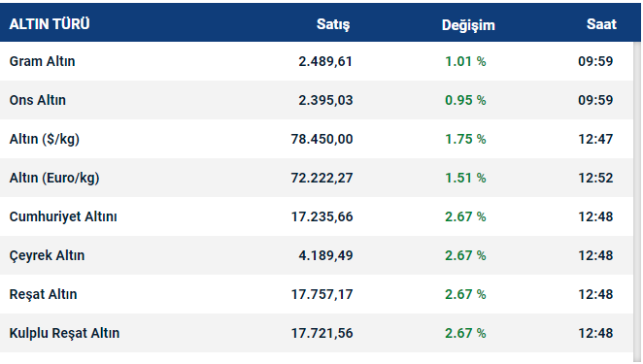Click the ALTIN TÜRÜ column header
The height and width of the screenshot is (364, 643).
point(50,24)
